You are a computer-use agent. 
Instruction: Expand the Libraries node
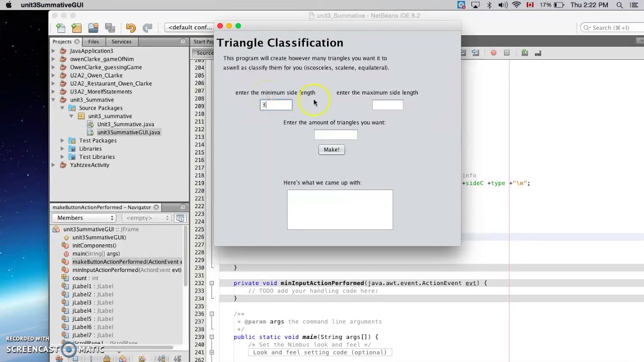(x=62, y=149)
